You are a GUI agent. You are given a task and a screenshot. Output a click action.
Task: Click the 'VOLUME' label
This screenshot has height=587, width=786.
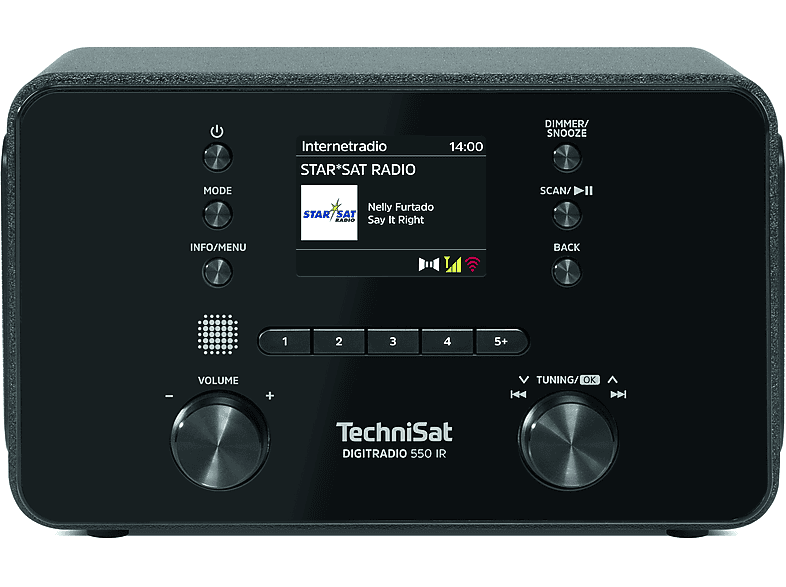[218, 380]
